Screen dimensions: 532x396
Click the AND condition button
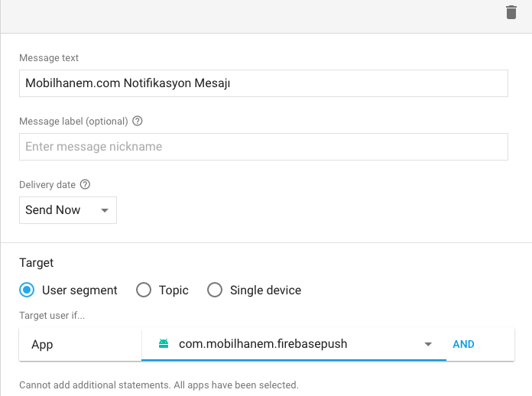point(463,344)
